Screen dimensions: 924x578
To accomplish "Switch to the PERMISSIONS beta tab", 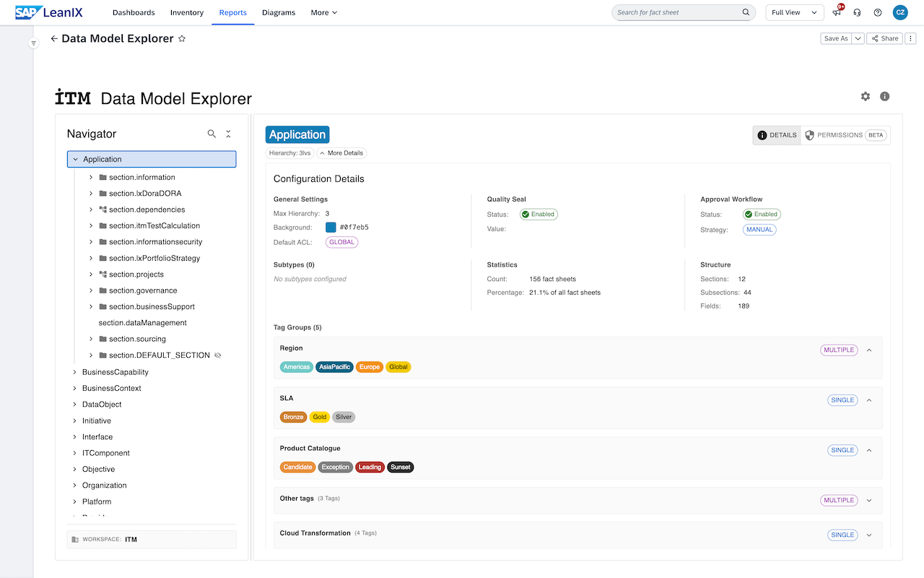I will [845, 135].
